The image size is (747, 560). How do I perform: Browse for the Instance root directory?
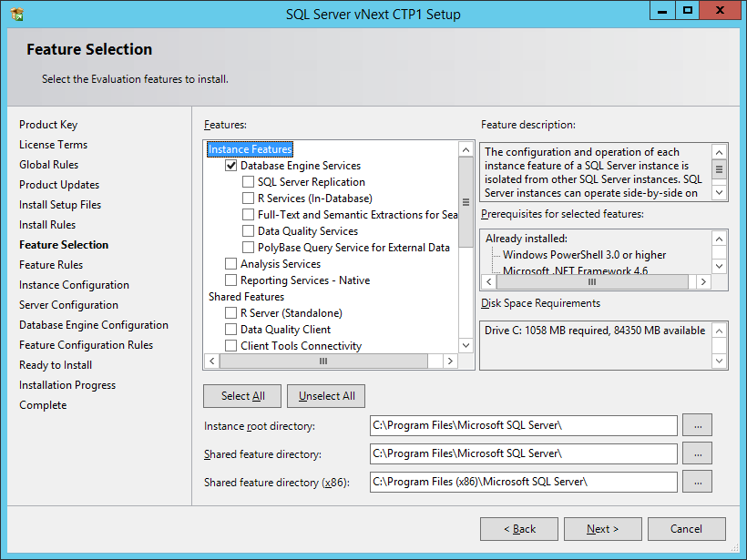pyautogui.click(x=697, y=424)
